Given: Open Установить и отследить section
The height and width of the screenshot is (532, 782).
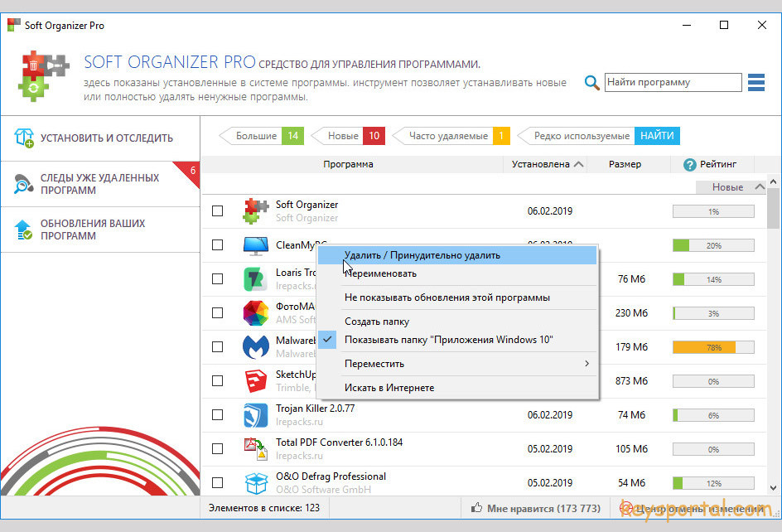Looking at the screenshot, I should (106, 138).
